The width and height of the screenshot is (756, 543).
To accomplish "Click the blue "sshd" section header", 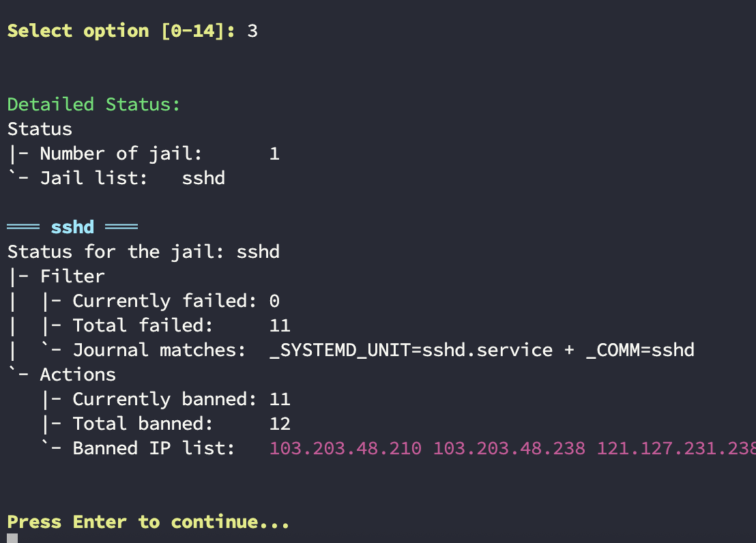I will (72, 227).
